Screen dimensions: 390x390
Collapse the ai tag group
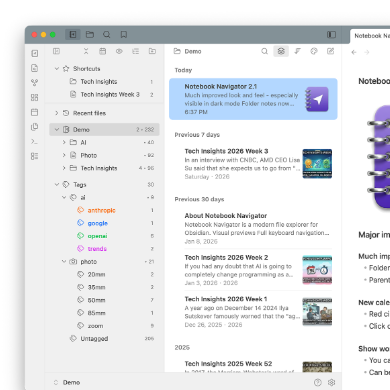tap(64, 197)
